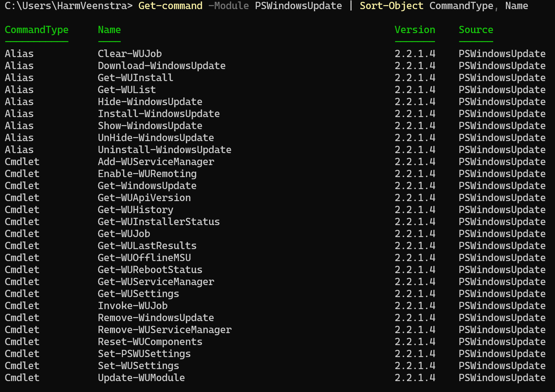Select the CommandType column header
This screenshot has width=555, height=392.
click(x=36, y=30)
